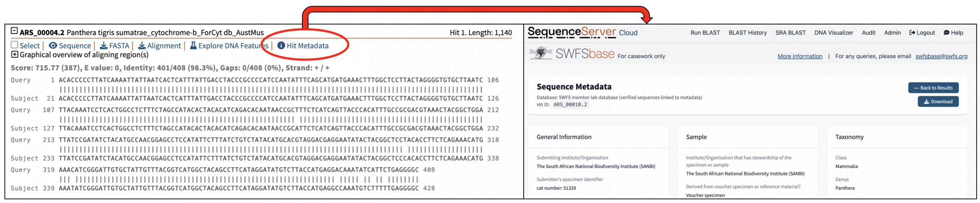The height and width of the screenshot is (203, 980).
Task: Follow the More information link
Action: click(799, 56)
